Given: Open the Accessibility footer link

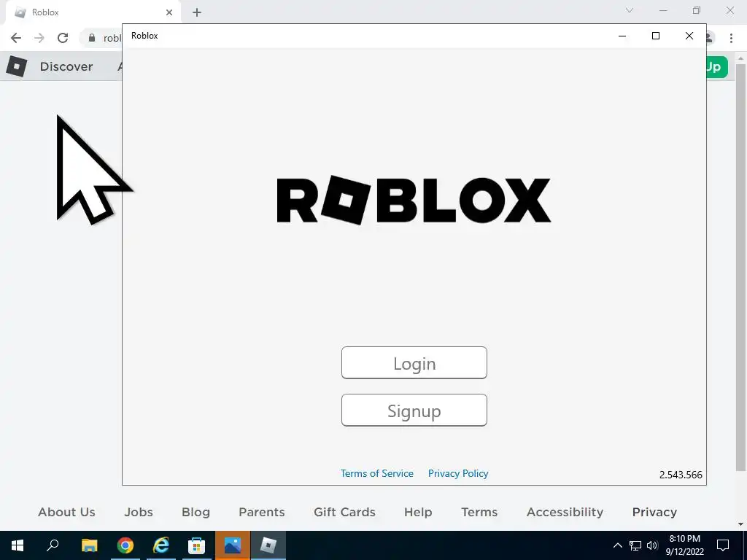Looking at the screenshot, I should 565,512.
